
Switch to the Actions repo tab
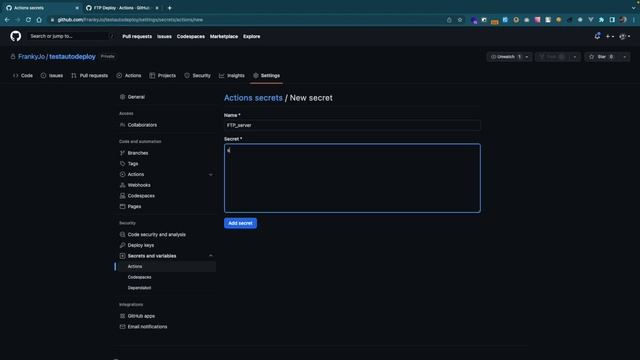(x=129, y=76)
